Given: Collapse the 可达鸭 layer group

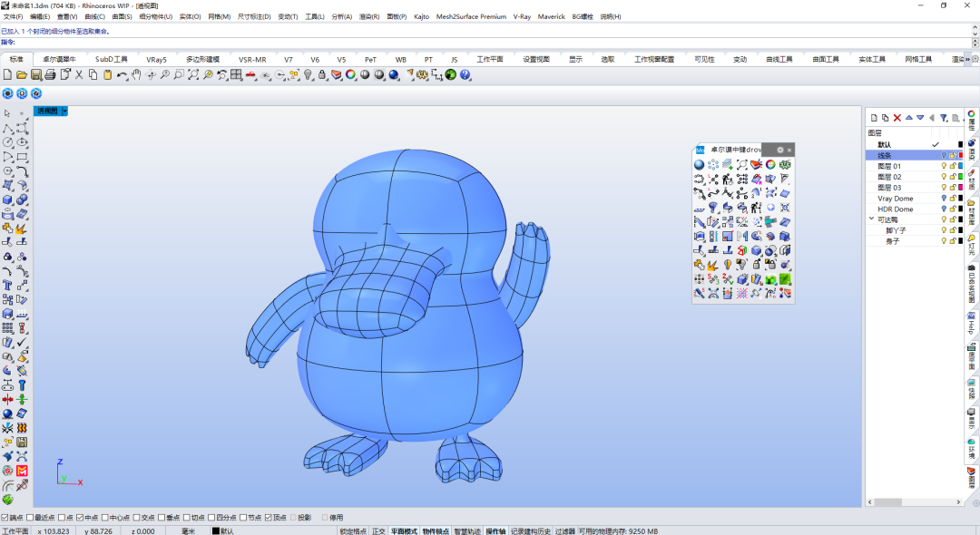Looking at the screenshot, I should tap(871, 219).
